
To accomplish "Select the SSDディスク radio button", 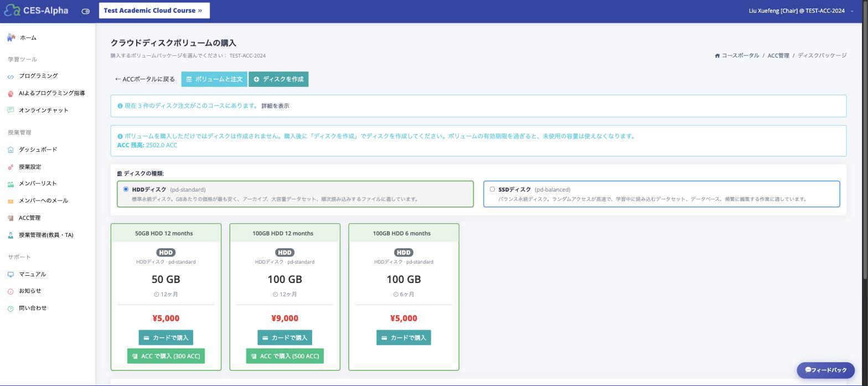I will click(492, 189).
